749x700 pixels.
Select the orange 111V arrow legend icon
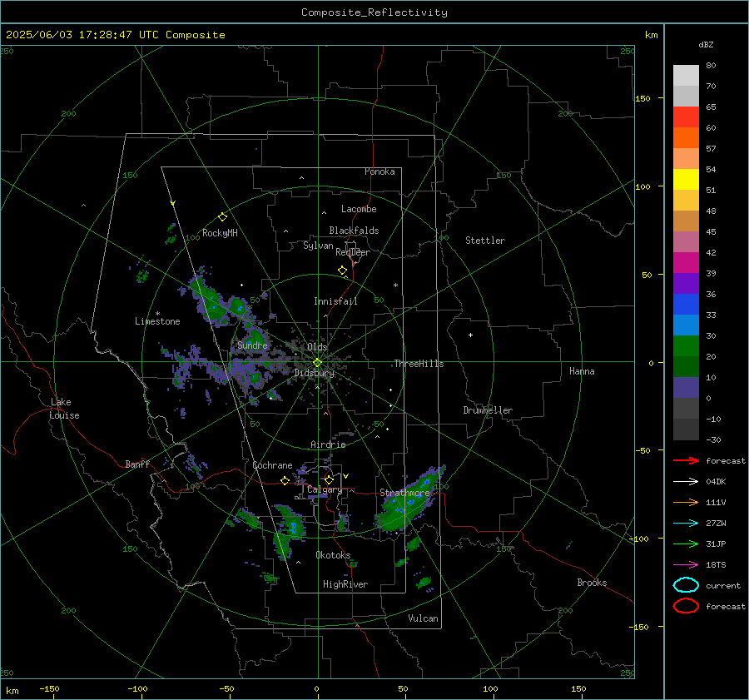pos(686,502)
